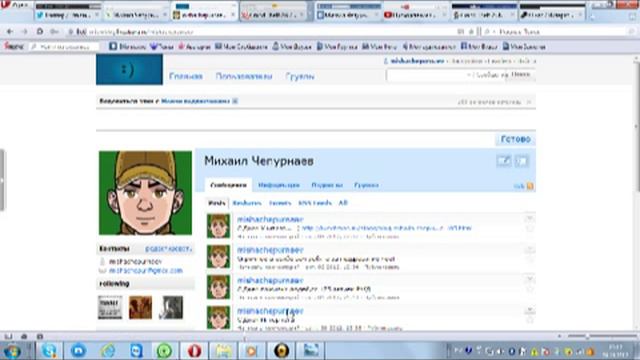
Task: Click the leftmost icon in the browser status bar
Action: tap(8, 336)
